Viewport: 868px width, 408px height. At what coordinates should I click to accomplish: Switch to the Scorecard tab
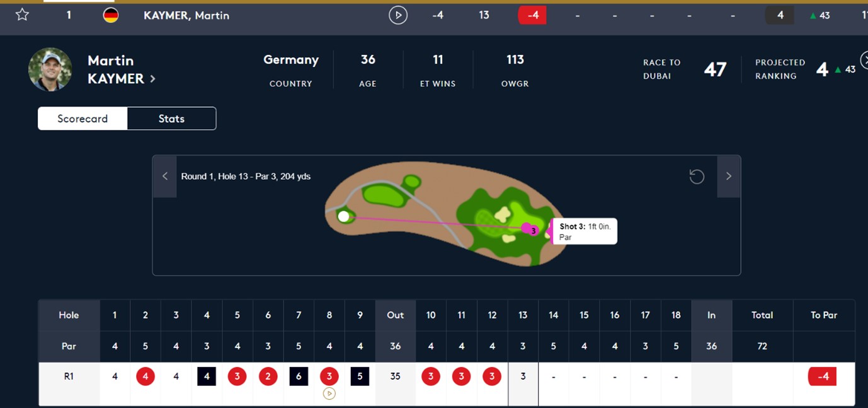click(83, 119)
